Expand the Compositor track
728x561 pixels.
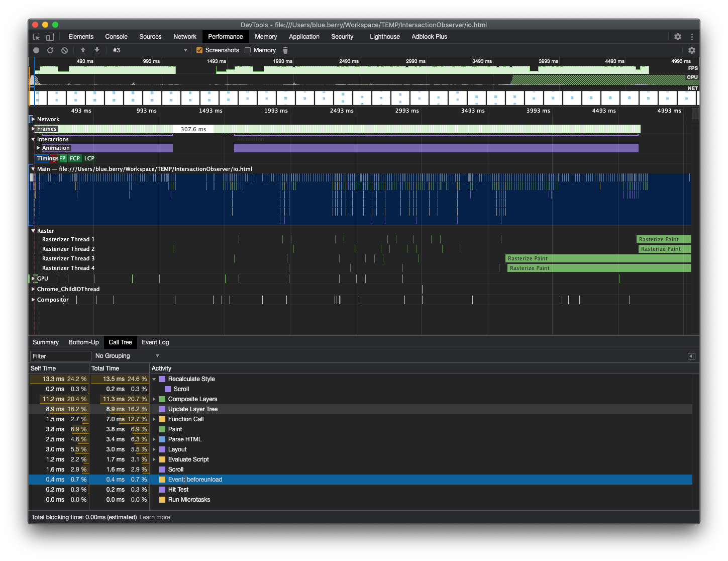pos(33,300)
